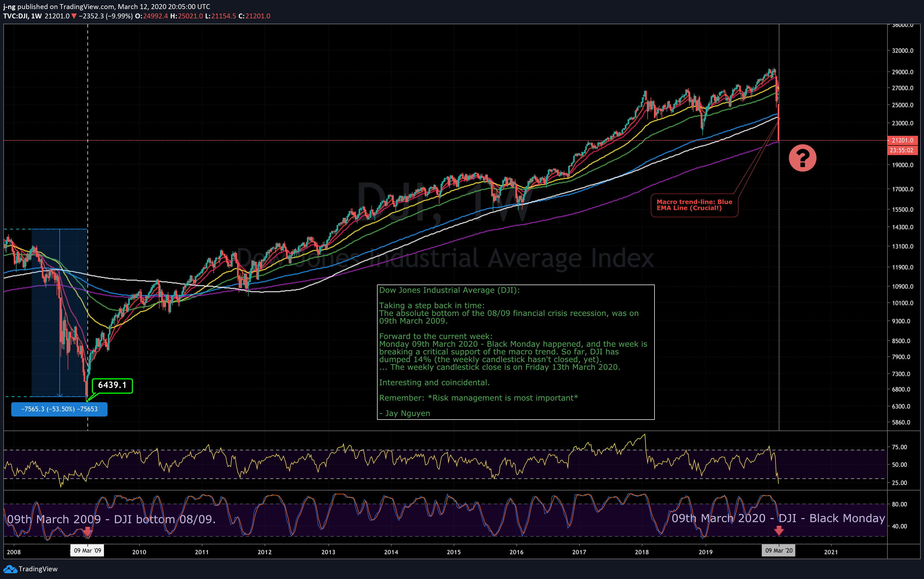This screenshot has width=924, height=579.
Task: Click the 'Interesting and coincidental.' line
Action: pos(434,382)
